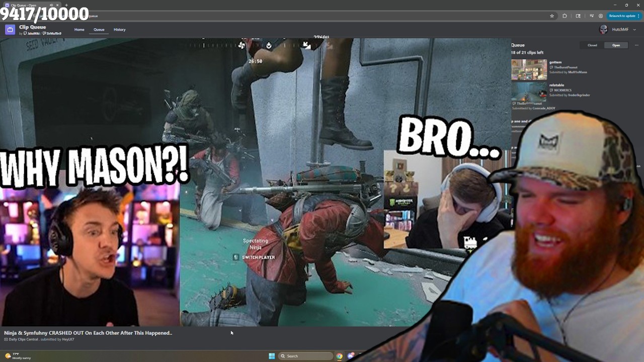Mute the Clip Queue tab audio icon
644x362 pixels.
point(51,5)
